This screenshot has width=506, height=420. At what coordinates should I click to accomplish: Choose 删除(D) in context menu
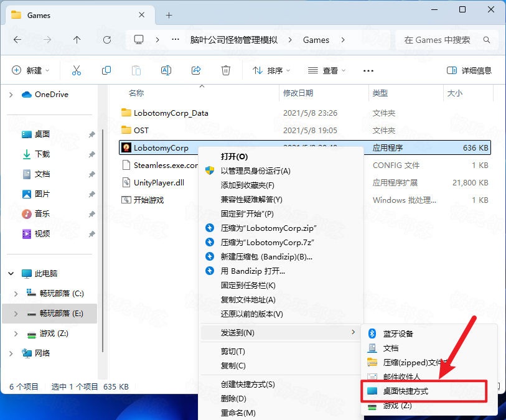[x=281, y=399]
